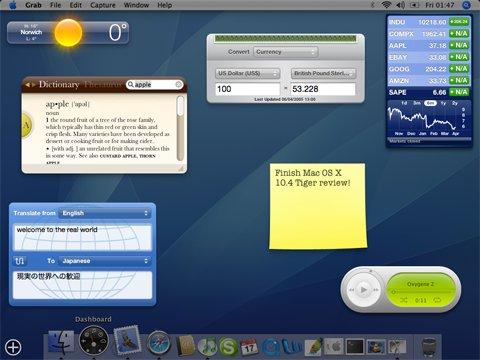480x360 pixels.
Task: Play the track in the iTunes widget
Action: click(364, 289)
